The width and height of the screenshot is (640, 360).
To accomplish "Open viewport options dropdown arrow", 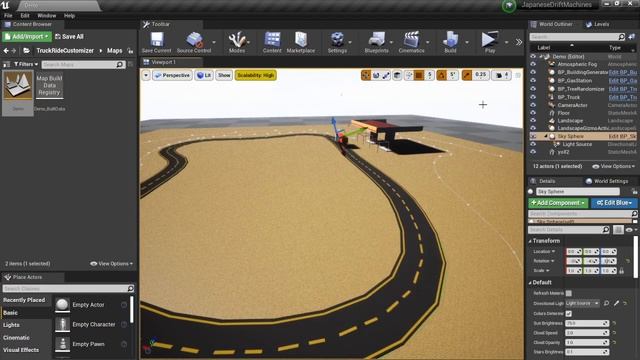I will click(x=146, y=75).
